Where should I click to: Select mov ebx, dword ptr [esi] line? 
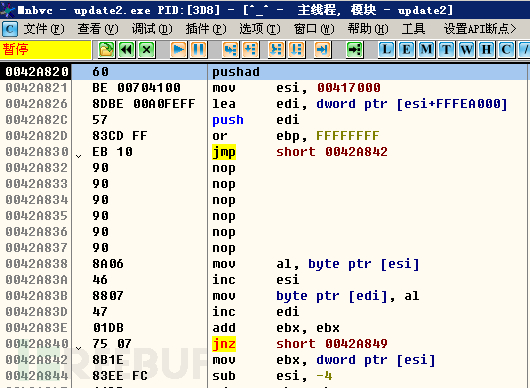[324, 360]
